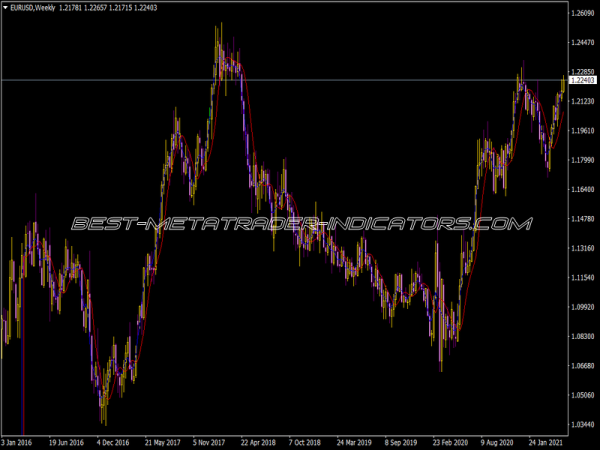600x450 pixels.
Task: Click the 1.03440 price axis label
Action: [582, 425]
